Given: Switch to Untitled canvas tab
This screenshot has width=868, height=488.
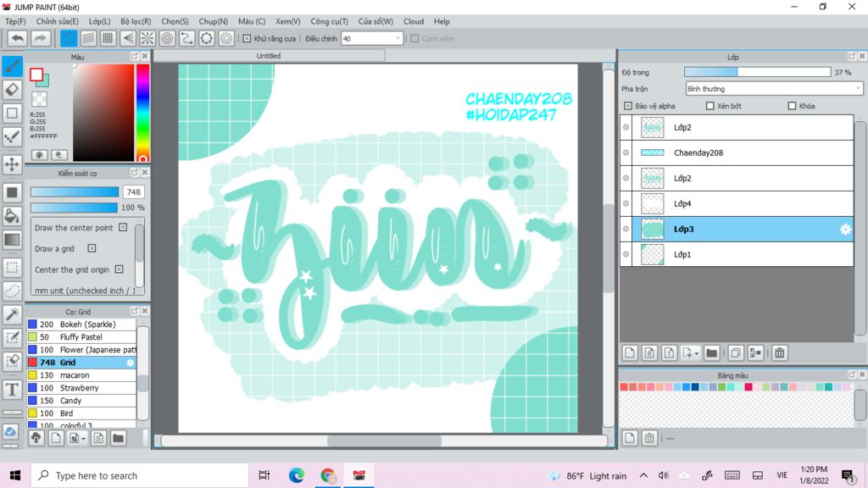Looking at the screenshot, I should 269,56.
